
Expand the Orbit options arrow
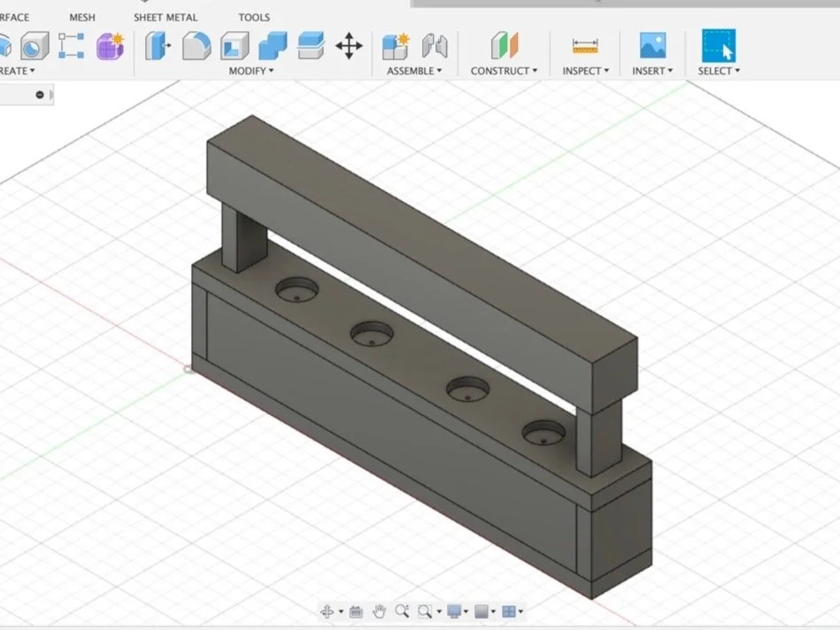[x=341, y=611]
